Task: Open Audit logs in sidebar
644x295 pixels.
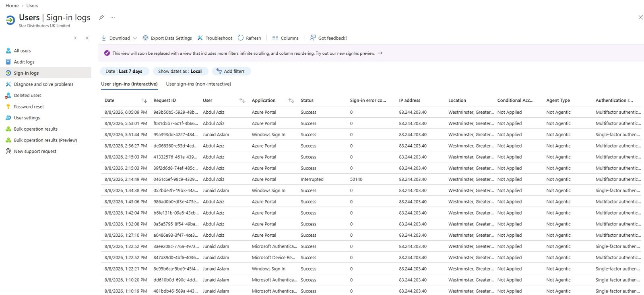Action: 24,62
